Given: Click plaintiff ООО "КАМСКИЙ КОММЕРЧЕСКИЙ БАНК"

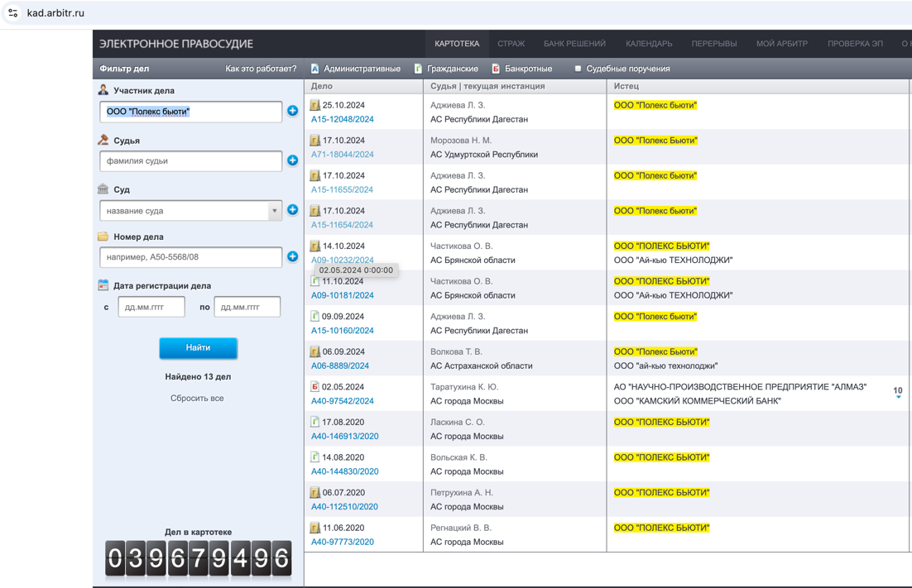Looking at the screenshot, I should 698,401.
